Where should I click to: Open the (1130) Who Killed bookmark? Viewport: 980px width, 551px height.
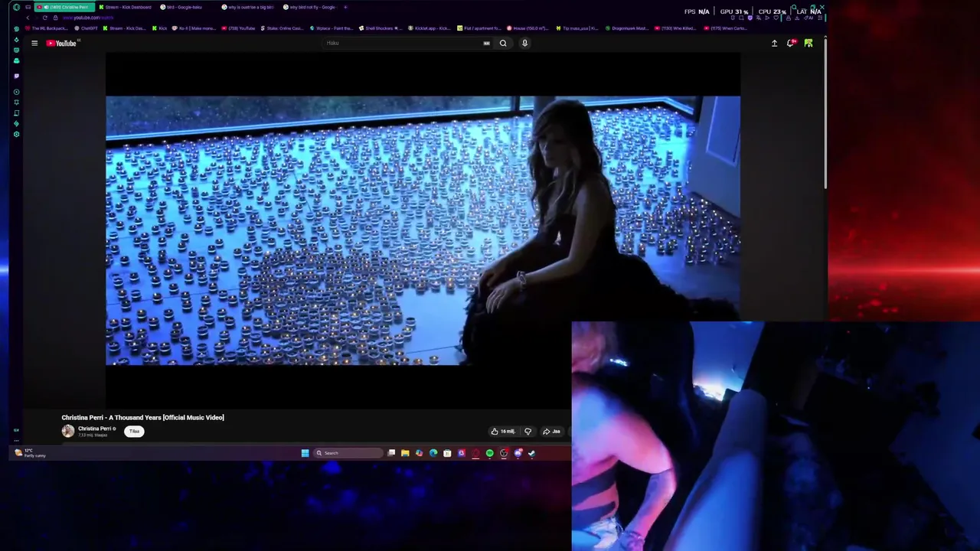(x=675, y=28)
